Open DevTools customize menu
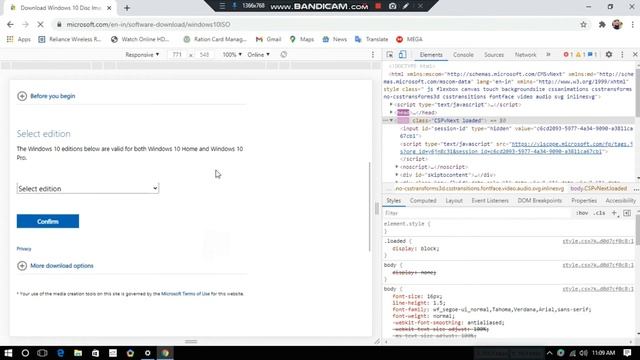Screen dimensions: 640x360 [622, 55]
